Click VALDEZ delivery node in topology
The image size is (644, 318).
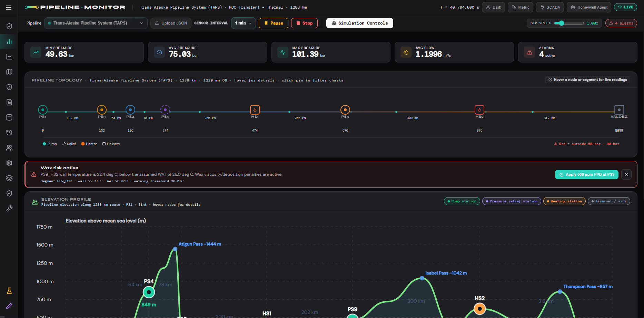(x=619, y=110)
